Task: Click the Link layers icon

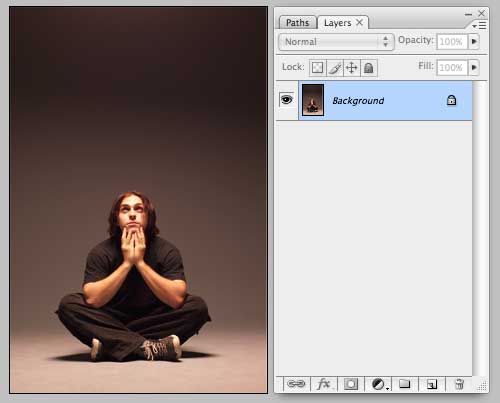Action: click(296, 384)
